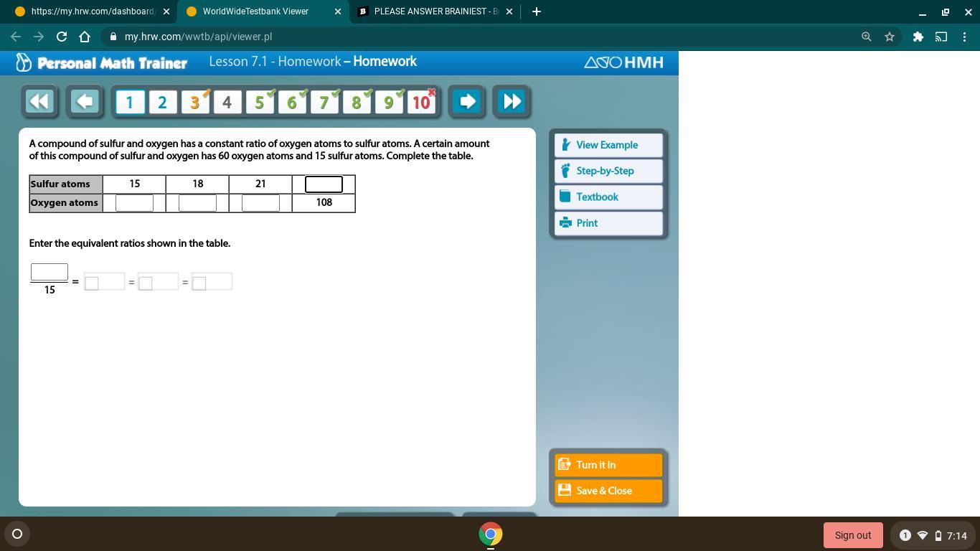This screenshot has height=551, width=980.
Task: Click the Cast icon in the toolbar
Action: click(941, 36)
